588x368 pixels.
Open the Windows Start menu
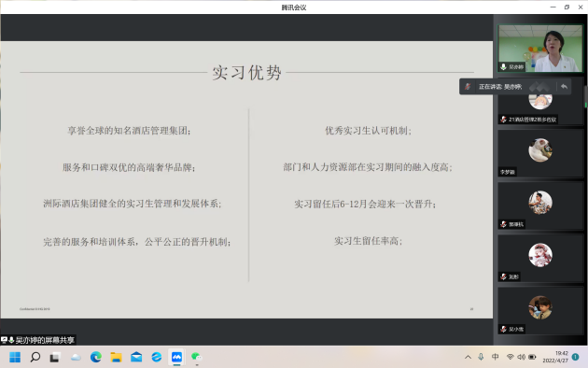tap(15, 357)
